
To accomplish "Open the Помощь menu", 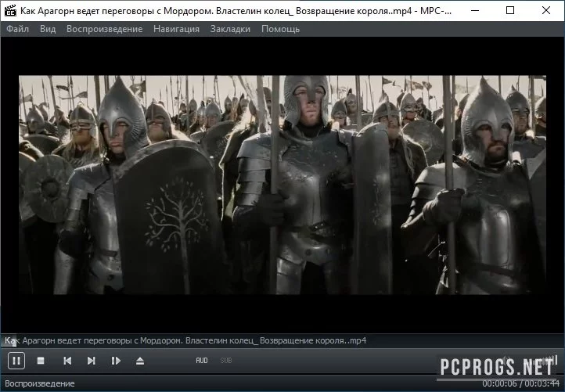I will 281,29.
